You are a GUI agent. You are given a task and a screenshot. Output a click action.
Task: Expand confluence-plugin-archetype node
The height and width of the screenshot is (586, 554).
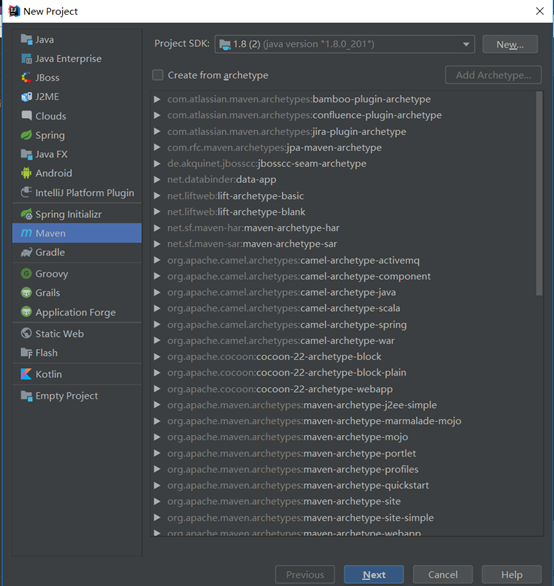tap(157, 115)
